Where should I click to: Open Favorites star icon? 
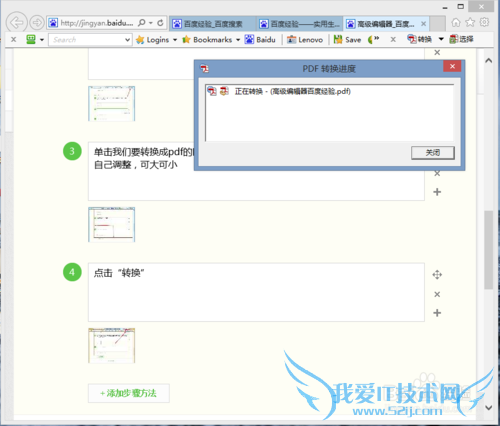click(470, 22)
